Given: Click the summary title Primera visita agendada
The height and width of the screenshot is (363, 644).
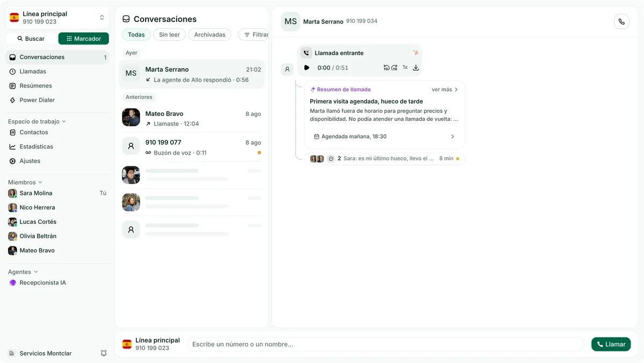Looking at the screenshot, I should click(367, 101).
